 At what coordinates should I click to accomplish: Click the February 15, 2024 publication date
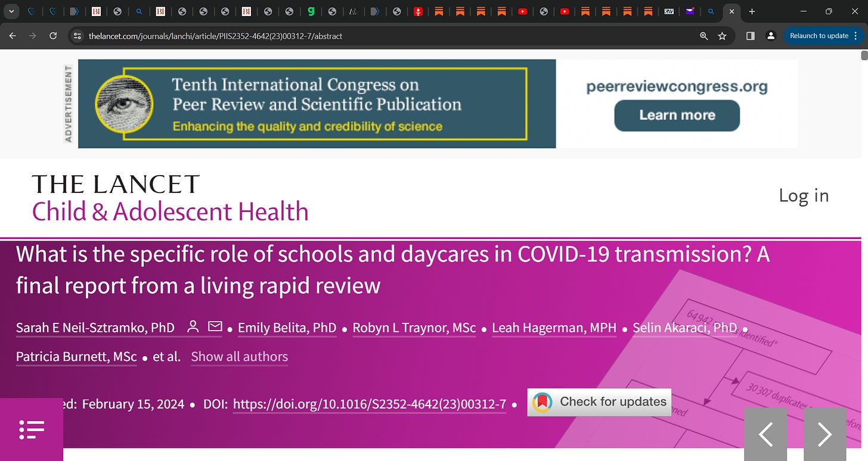click(x=133, y=404)
